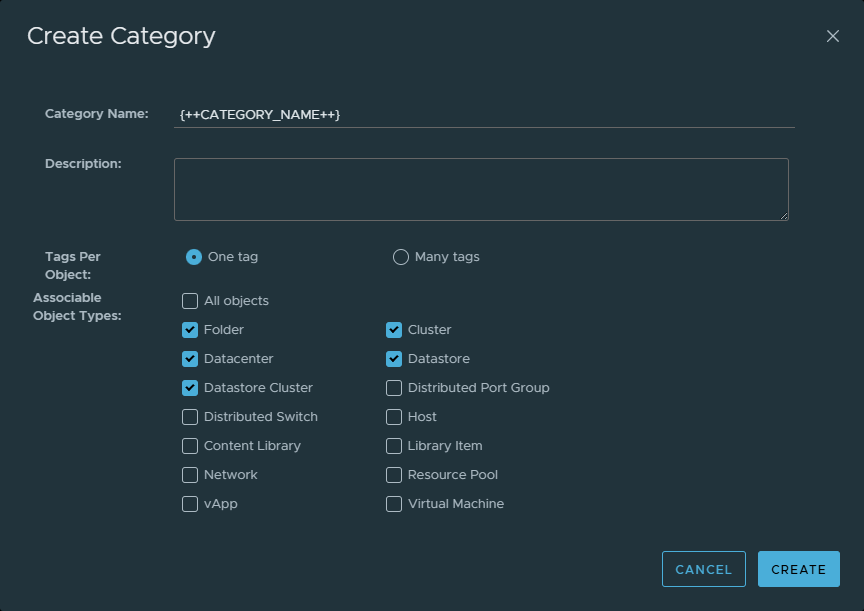Uncheck the Cluster checkbox
Image resolution: width=864 pixels, height=611 pixels.
(394, 330)
